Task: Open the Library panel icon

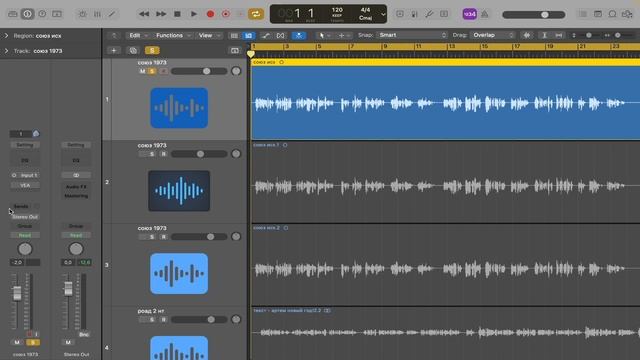Action: 13,14
